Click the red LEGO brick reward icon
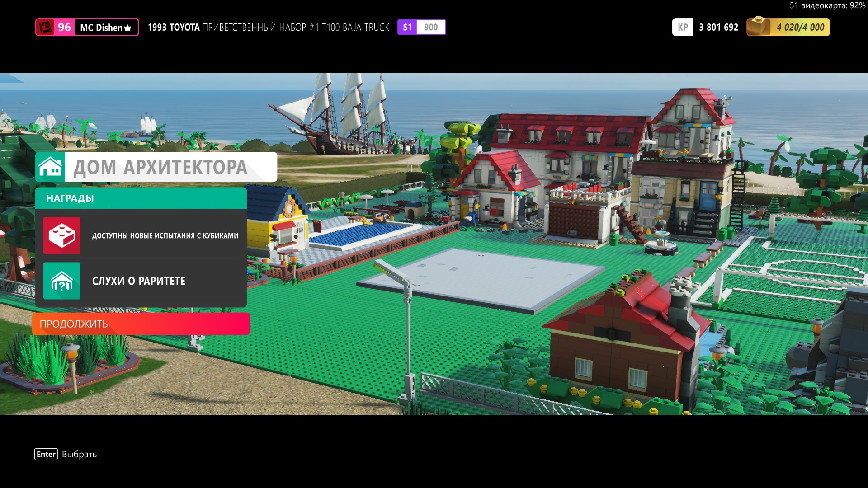This screenshot has height=488, width=868. click(x=62, y=235)
